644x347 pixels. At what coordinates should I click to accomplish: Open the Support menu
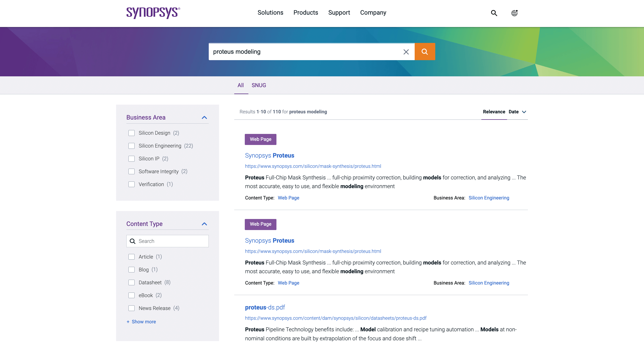339,13
